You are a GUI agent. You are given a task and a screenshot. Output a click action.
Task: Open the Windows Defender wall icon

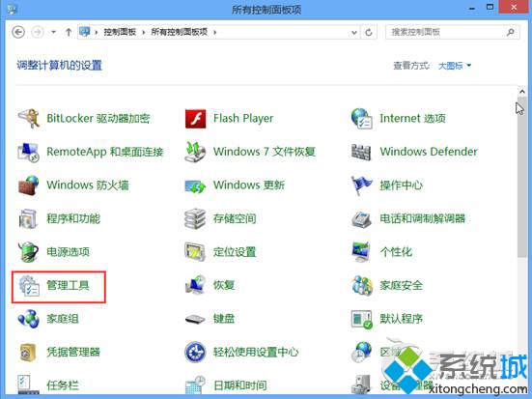(361, 152)
